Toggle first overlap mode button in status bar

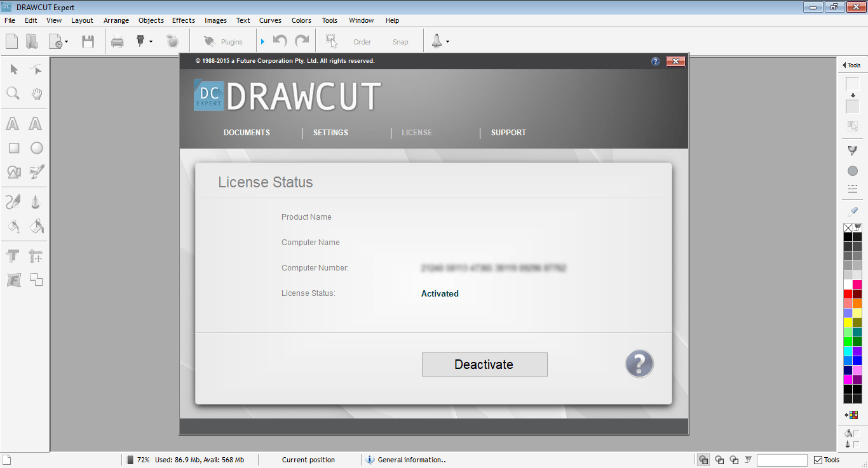coord(703,460)
